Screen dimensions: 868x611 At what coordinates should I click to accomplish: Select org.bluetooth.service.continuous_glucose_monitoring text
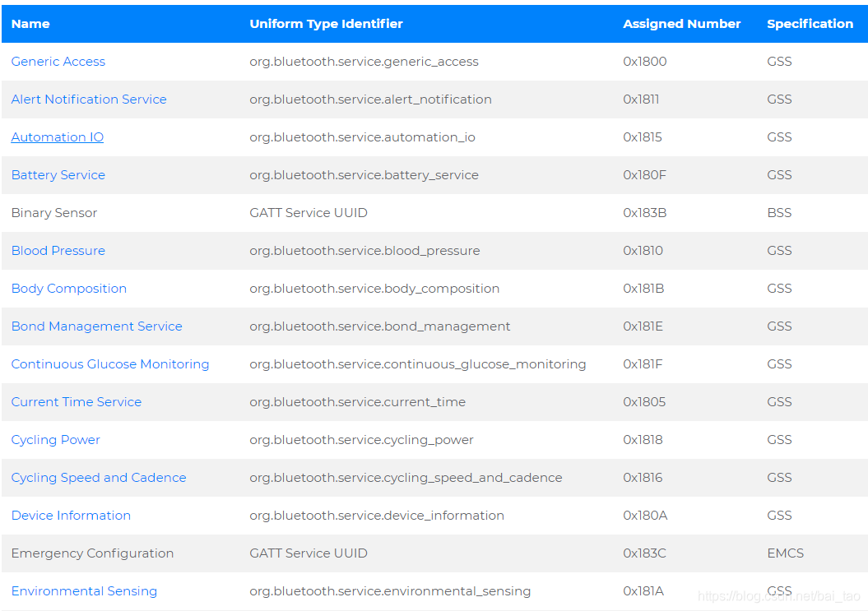417,364
